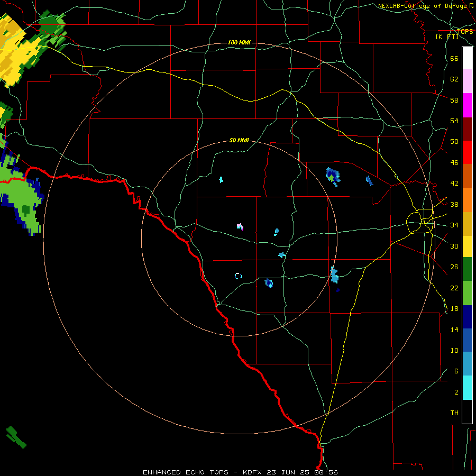Click the magenta legend swatch

[x=467, y=105]
